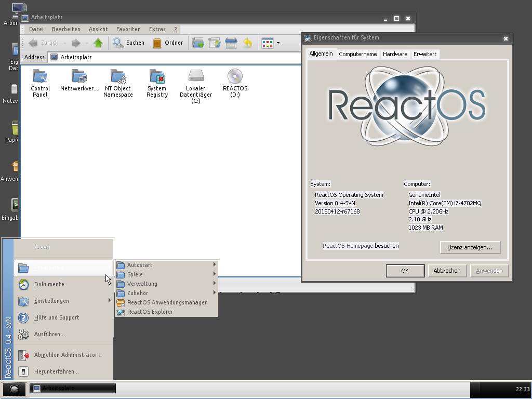Click the Arbeitsplatz taskbar button
Screen dimensions: 532x399
tap(73, 388)
